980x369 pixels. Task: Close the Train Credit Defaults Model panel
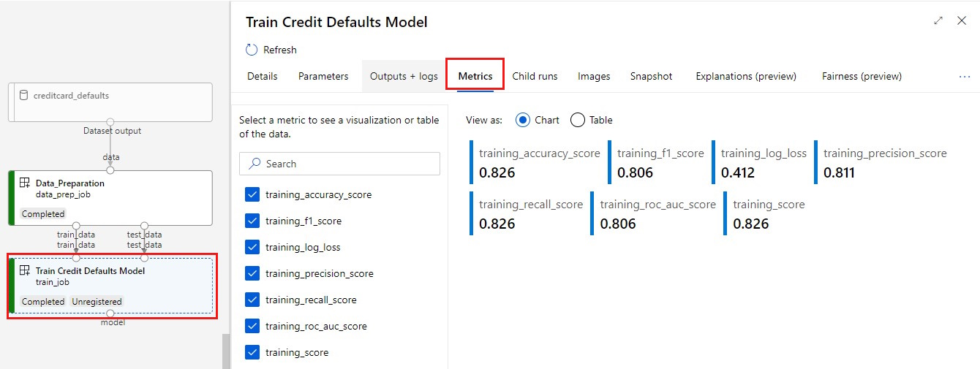962,21
